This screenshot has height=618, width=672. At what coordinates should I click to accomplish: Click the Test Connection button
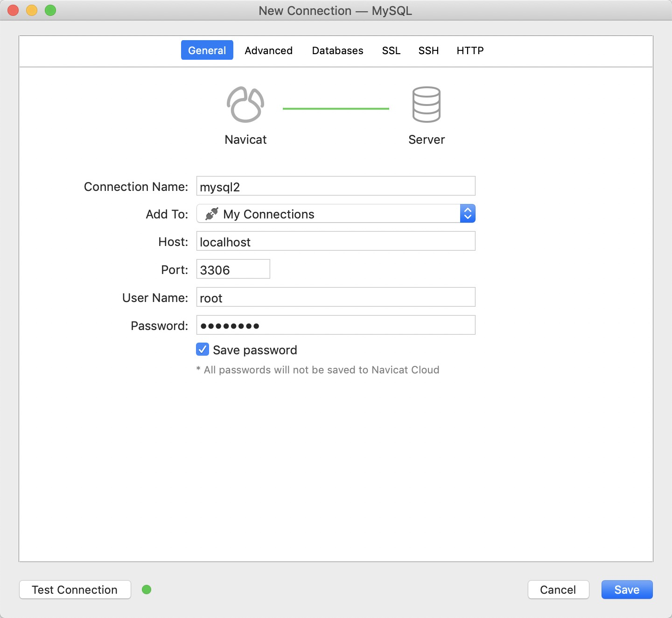[x=75, y=590]
